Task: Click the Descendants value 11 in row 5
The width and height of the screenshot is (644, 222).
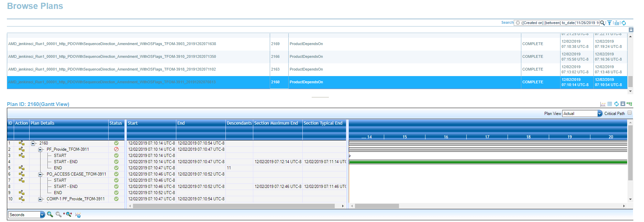Action: tap(229, 168)
